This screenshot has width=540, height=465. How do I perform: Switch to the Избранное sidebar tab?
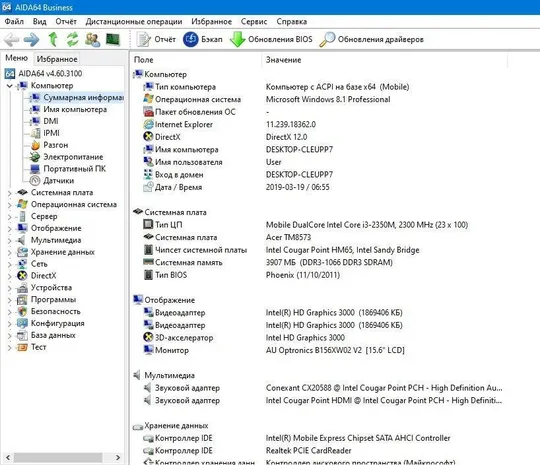[x=57, y=59]
